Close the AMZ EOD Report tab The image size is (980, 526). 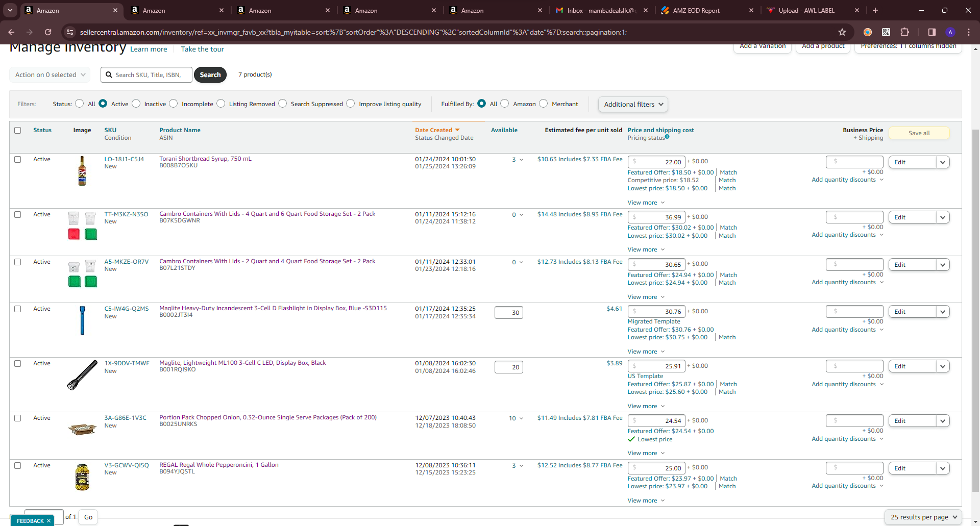click(751, 10)
